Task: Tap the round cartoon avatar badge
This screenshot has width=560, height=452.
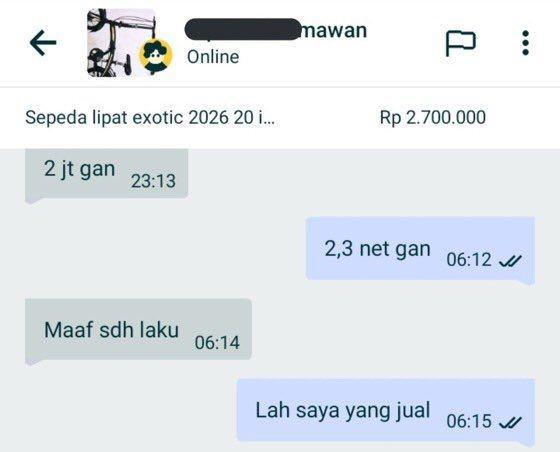Action: [155, 56]
